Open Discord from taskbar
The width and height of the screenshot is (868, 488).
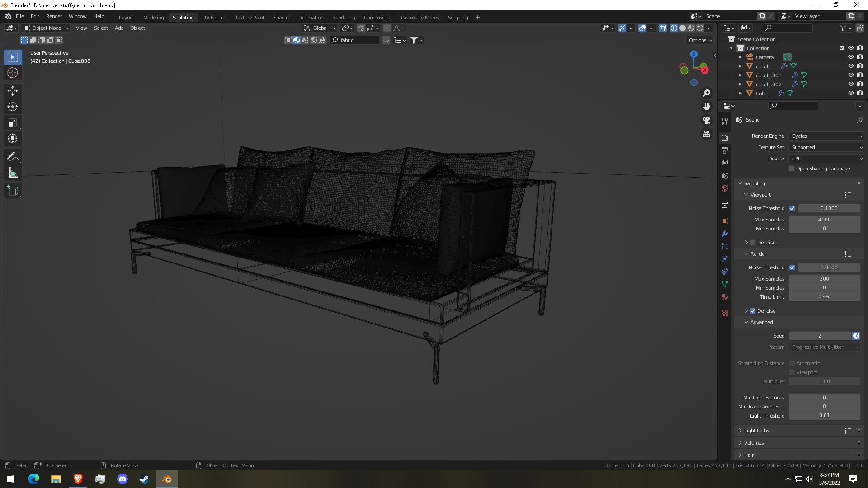click(123, 479)
